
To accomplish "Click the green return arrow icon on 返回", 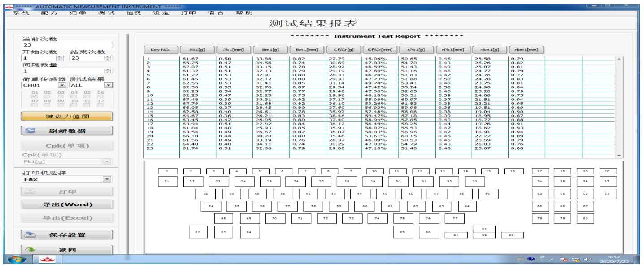I will pyautogui.click(x=30, y=250).
